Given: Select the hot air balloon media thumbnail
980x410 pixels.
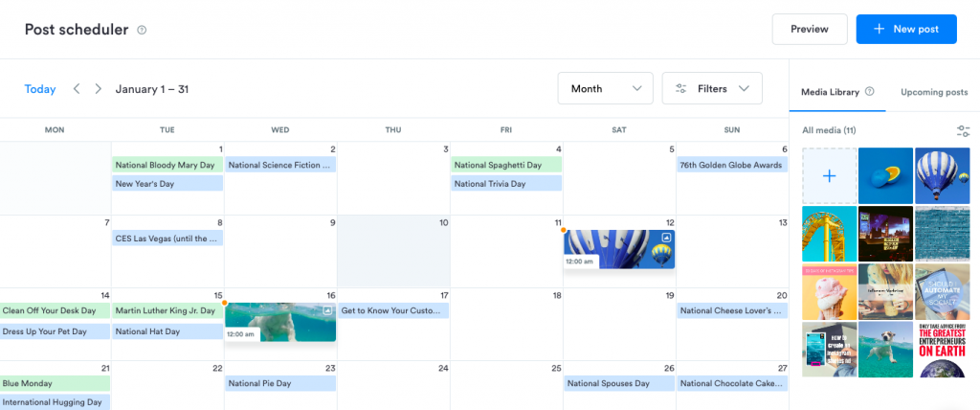Looking at the screenshot, I should click(x=942, y=176).
